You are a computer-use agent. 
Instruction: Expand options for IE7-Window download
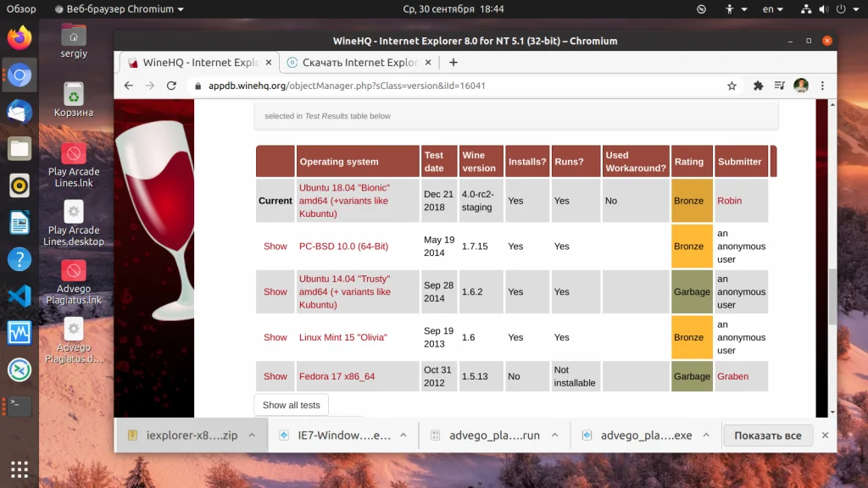[x=403, y=435]
